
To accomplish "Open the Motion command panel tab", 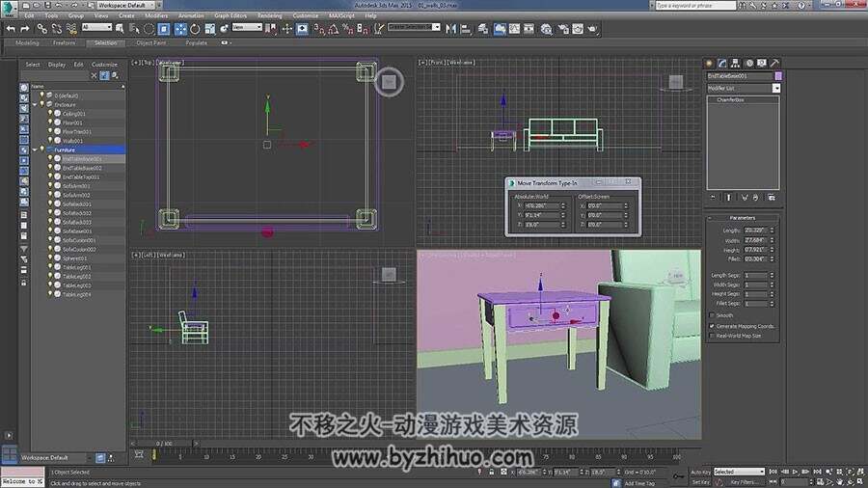I will pos(749,63).
